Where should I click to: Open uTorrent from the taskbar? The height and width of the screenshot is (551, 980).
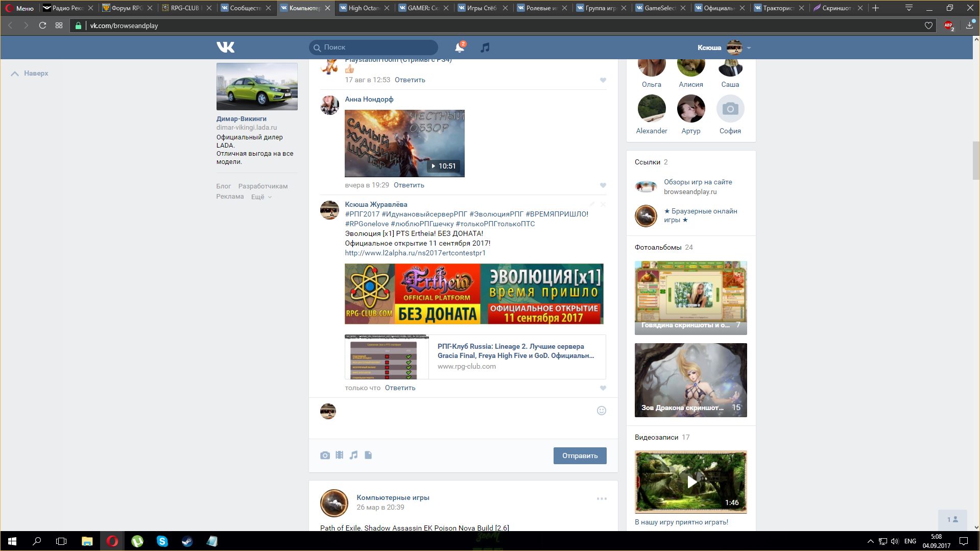click(x=137, y=541)
